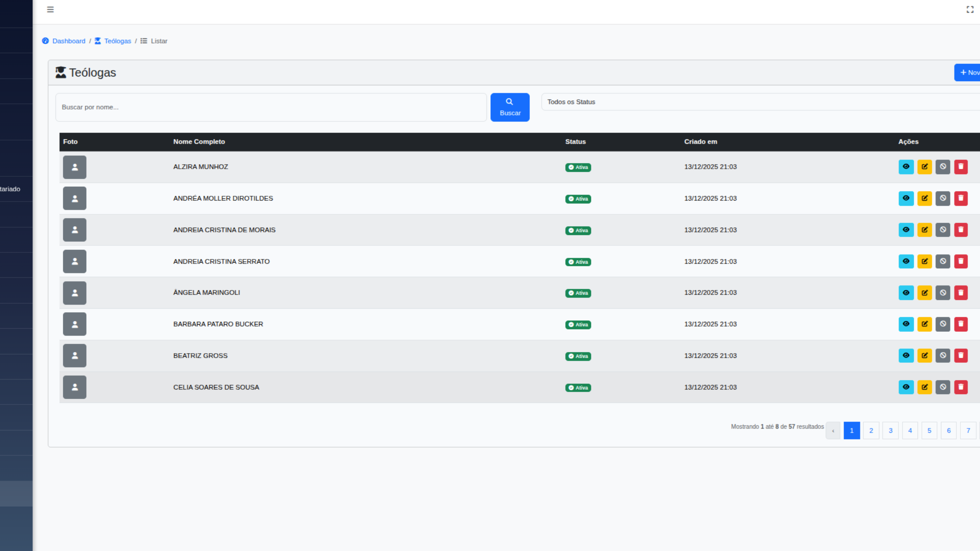The height and width of the screenshot is (551, 980).
Task: Select pagination page 1
Action: [x=852, y=430]
